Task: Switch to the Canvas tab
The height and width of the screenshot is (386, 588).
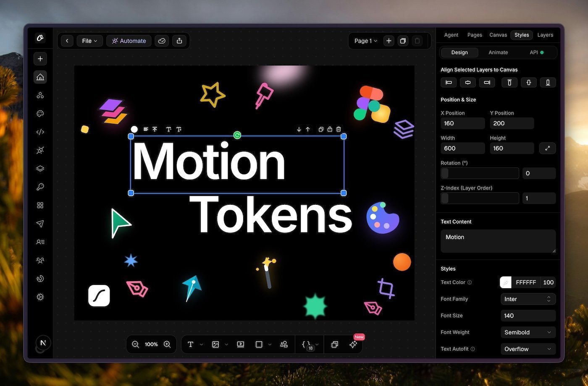Action: [x=498, y=35]
